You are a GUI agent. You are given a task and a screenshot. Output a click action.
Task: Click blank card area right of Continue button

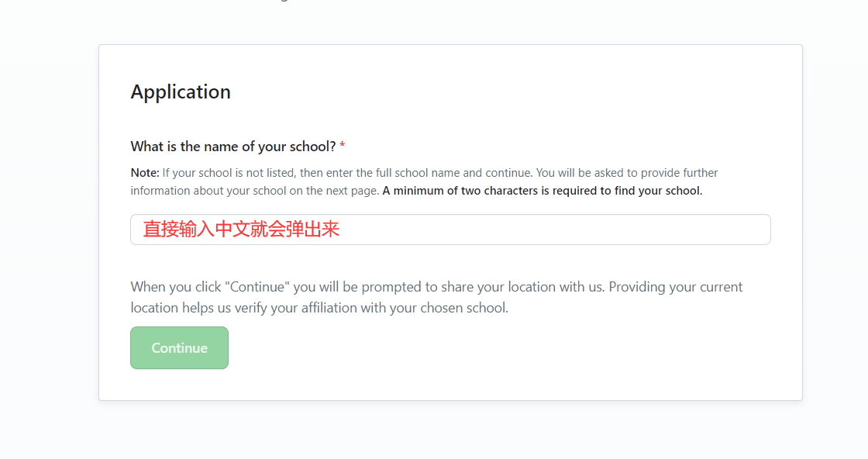pos(498,347)
